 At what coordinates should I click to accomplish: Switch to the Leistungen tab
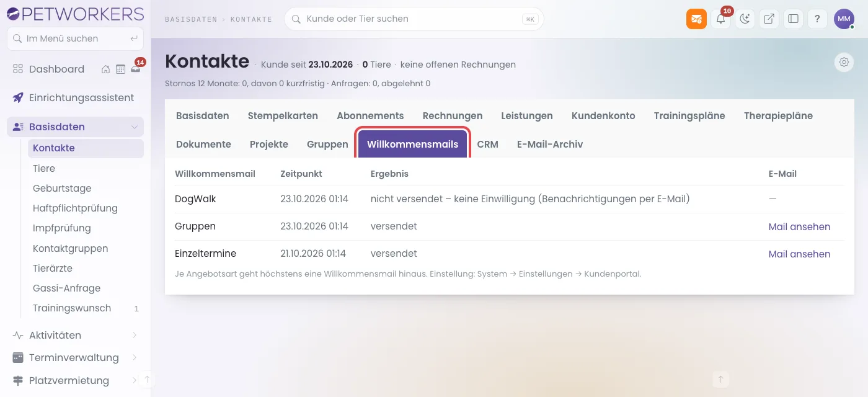point(527,115)
